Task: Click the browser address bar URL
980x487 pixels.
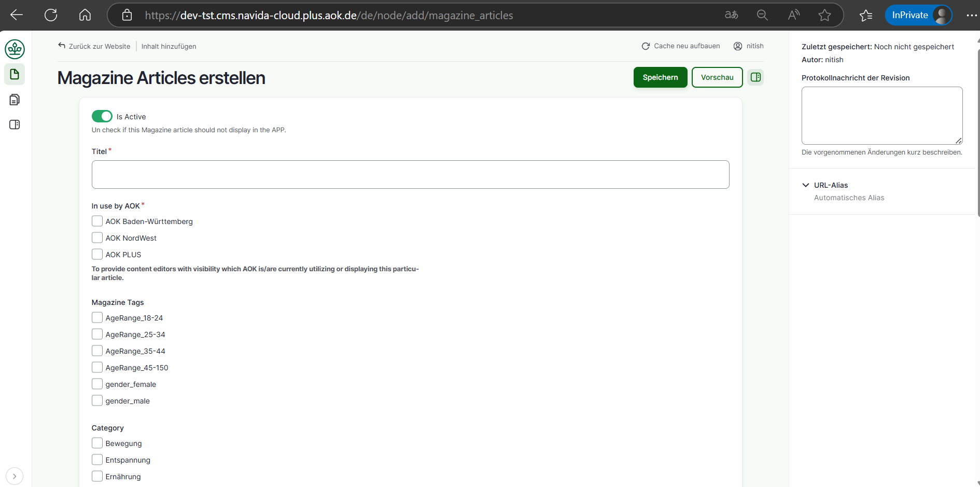Action: (329, 15)
